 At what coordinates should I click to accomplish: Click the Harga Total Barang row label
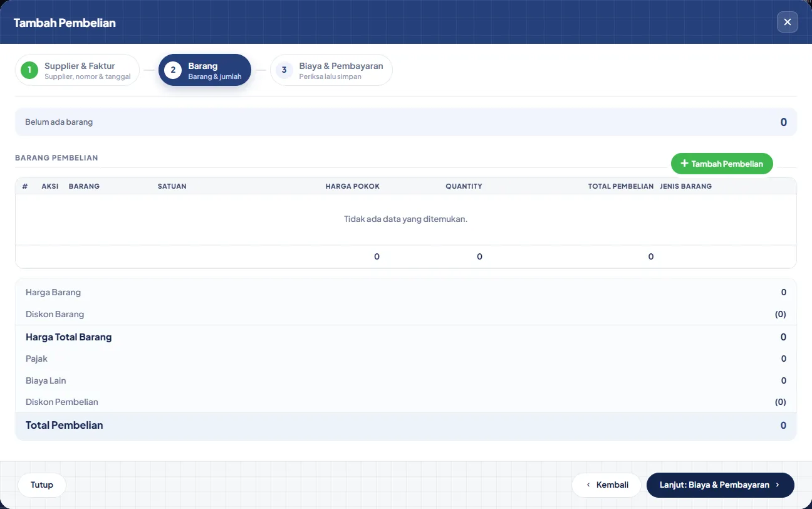tap(69, 337)
